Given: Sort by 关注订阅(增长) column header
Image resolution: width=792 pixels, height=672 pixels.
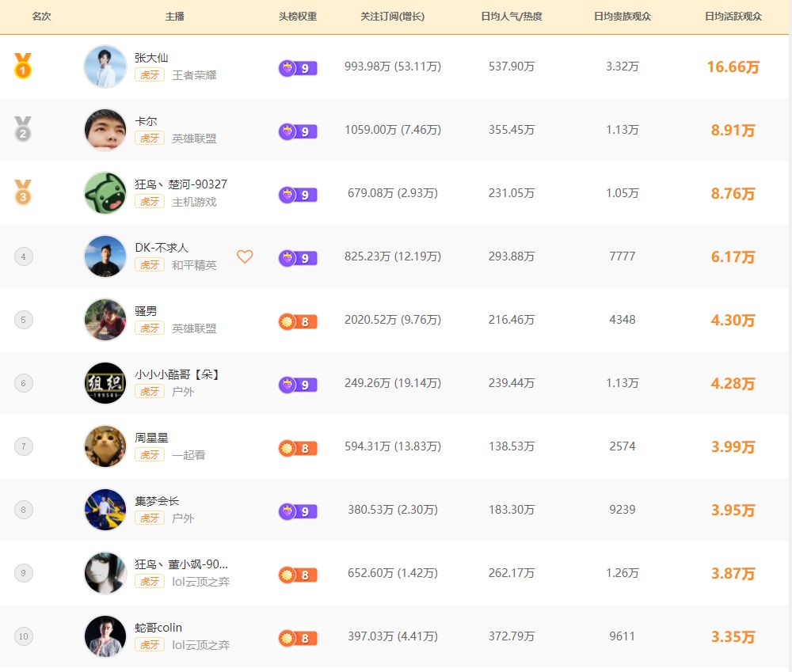Looking at the screenshot, I should coord(393,17).
